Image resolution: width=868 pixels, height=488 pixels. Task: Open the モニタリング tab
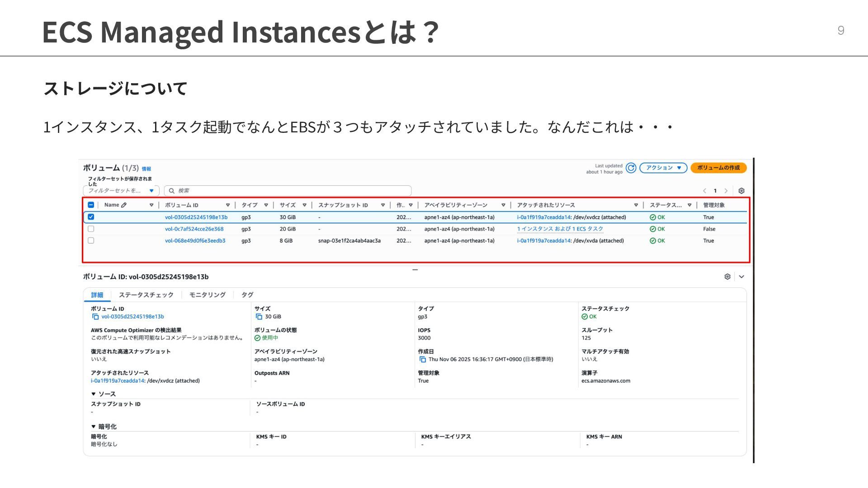tap(207, 295)
